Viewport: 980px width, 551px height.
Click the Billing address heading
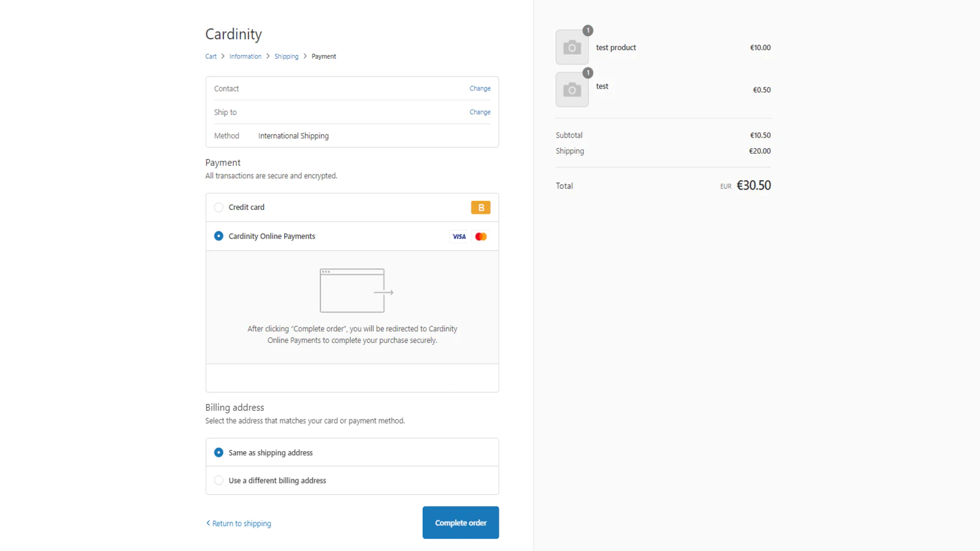click(235, 408)
